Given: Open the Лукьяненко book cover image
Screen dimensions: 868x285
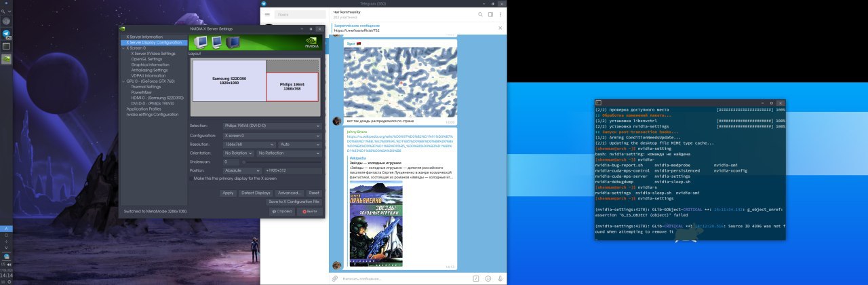Looking at the screenshot, I should [376, 223].
